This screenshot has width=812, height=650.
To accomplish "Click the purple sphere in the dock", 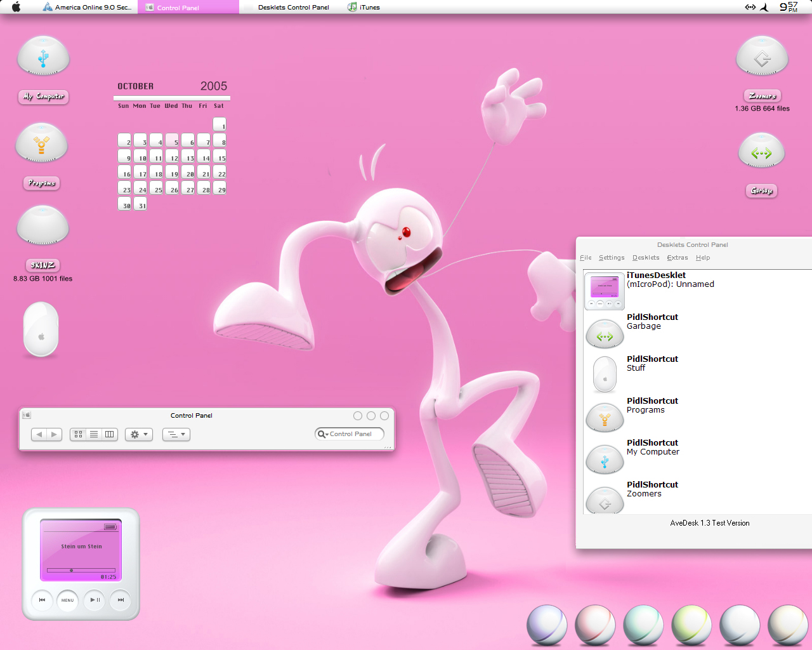I will click(547, 625).
